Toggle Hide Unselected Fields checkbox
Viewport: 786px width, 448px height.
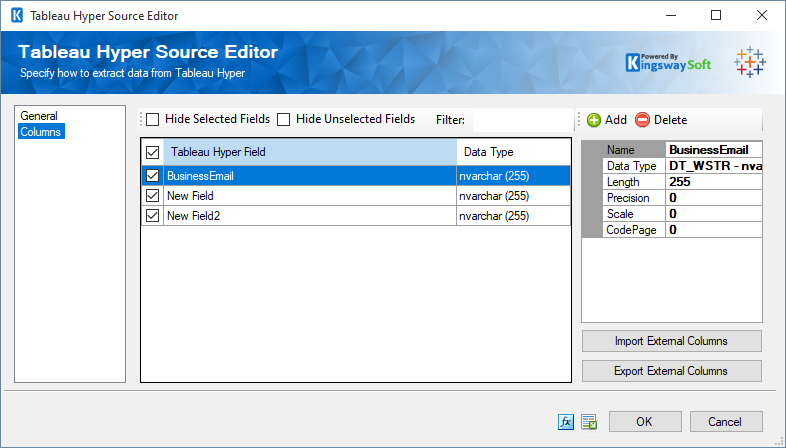[x=284, y=120]
